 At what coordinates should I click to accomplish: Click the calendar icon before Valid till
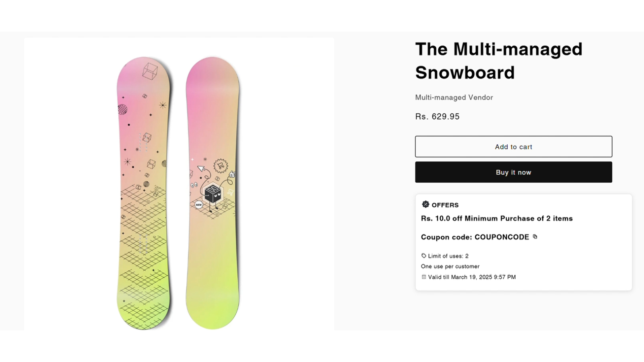click(424, 277)
